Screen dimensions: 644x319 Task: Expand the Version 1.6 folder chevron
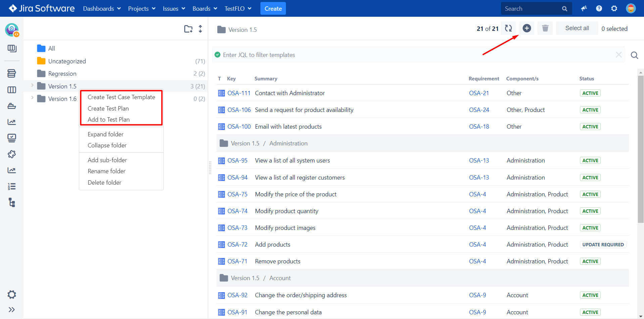pyautogui.click(x=32, y=98)
